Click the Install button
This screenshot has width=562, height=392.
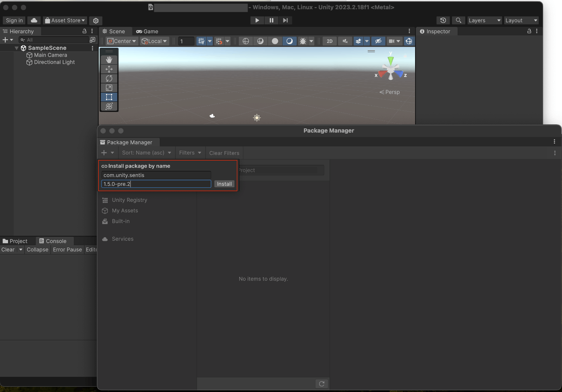coord(224,184)
